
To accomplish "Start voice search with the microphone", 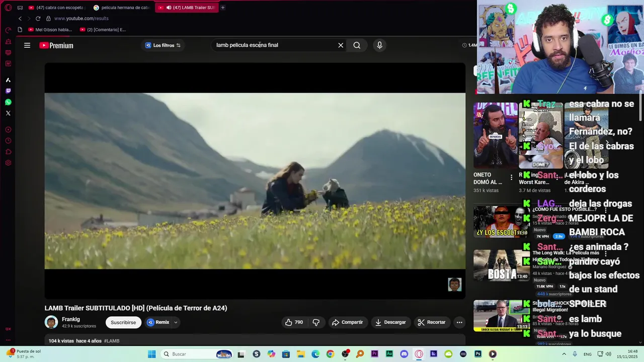I will 379,45.
